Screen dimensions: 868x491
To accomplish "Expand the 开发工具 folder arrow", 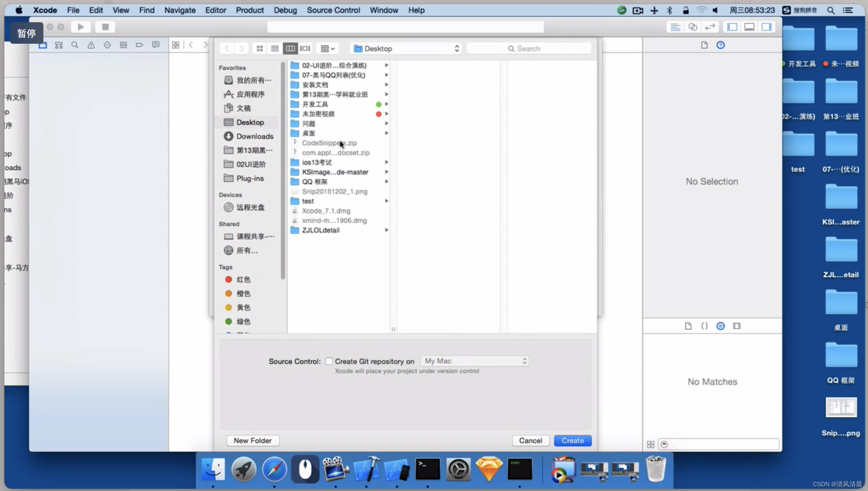I will [x=386, y=104].
